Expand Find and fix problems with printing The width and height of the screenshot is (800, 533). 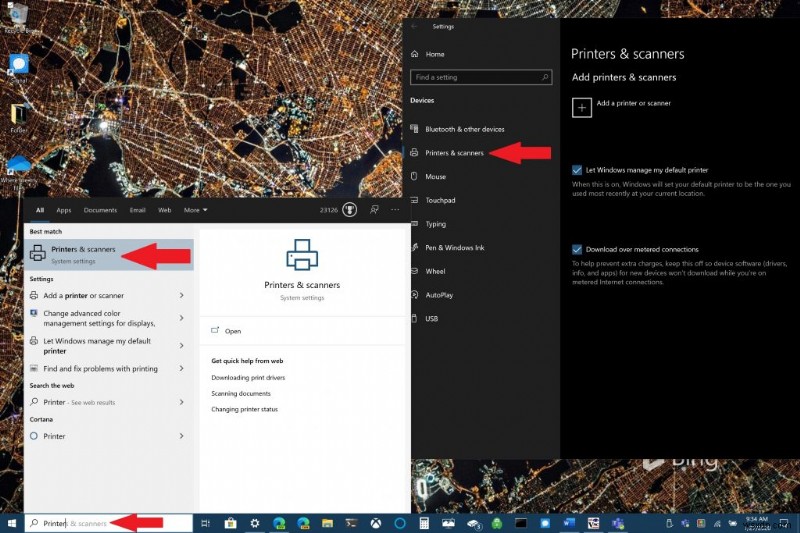(182, 368)
